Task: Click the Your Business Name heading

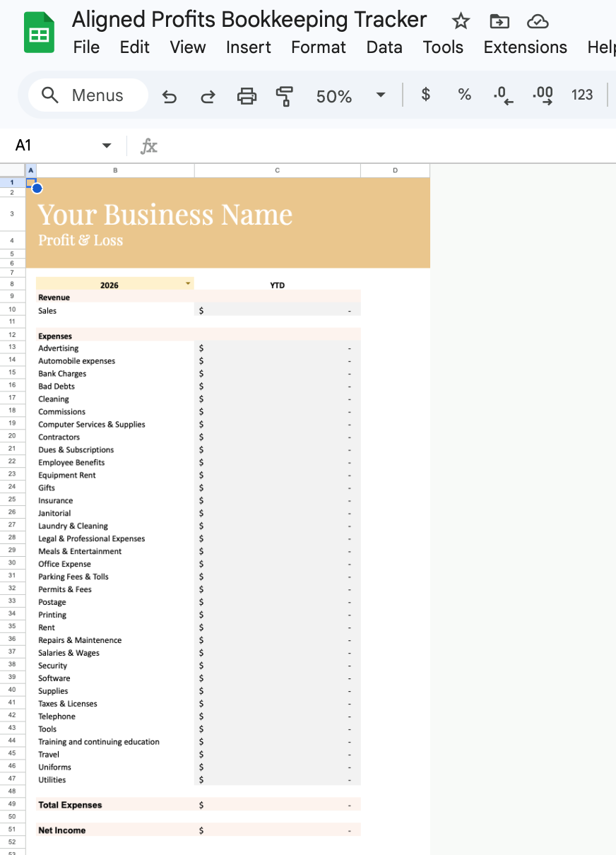Action: click(x=165, y=215)
